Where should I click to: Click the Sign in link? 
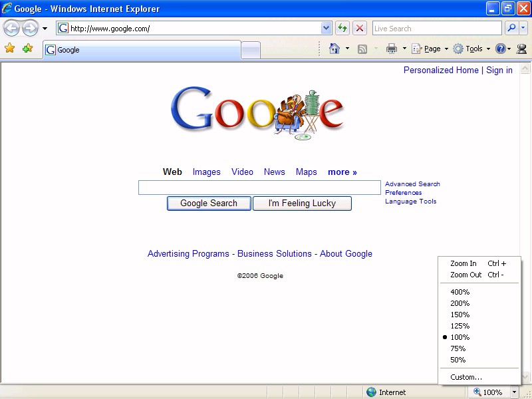499,70
